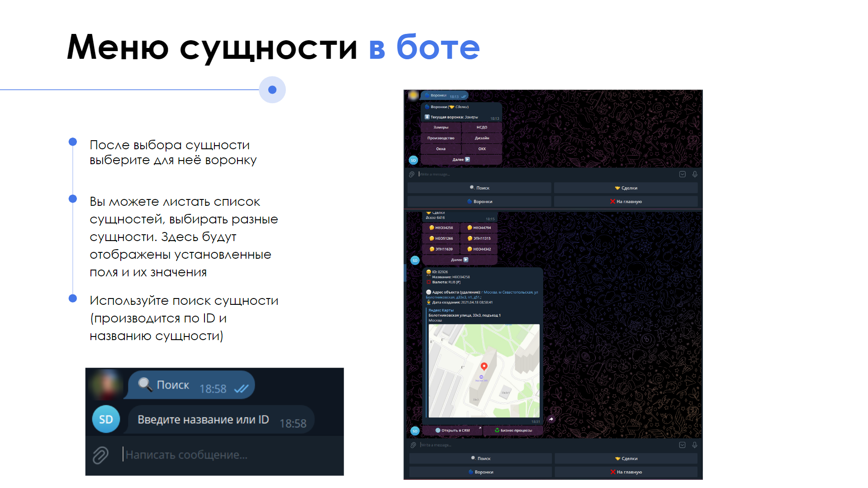The width and height of the screenshot is (868, 488).
Task: Click the microphone icon in the upper chat
Action: click(695, 174)
